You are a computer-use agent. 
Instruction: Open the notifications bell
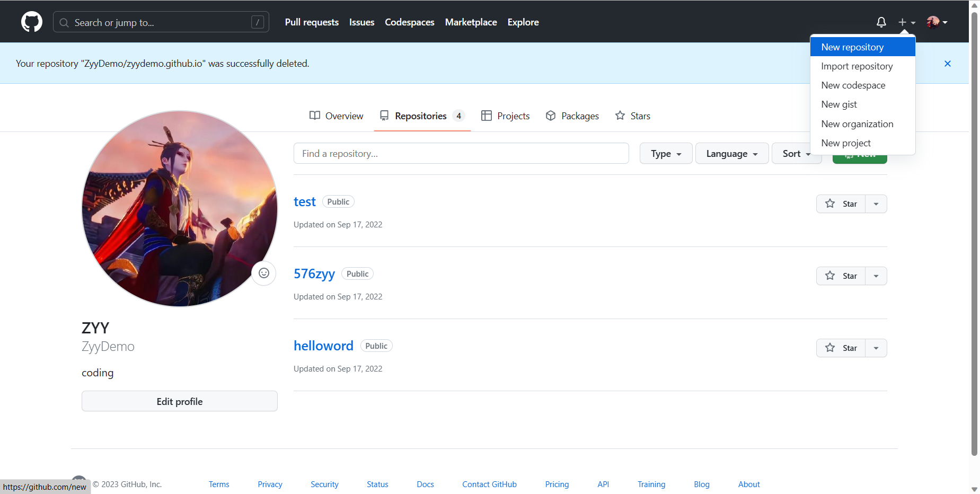coord(881,22)
